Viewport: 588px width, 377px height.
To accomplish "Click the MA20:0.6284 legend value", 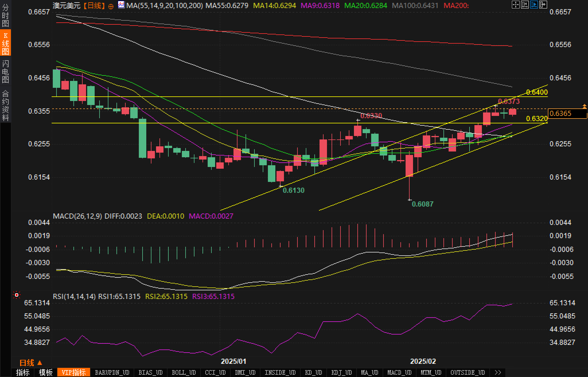I will point(366,5).
